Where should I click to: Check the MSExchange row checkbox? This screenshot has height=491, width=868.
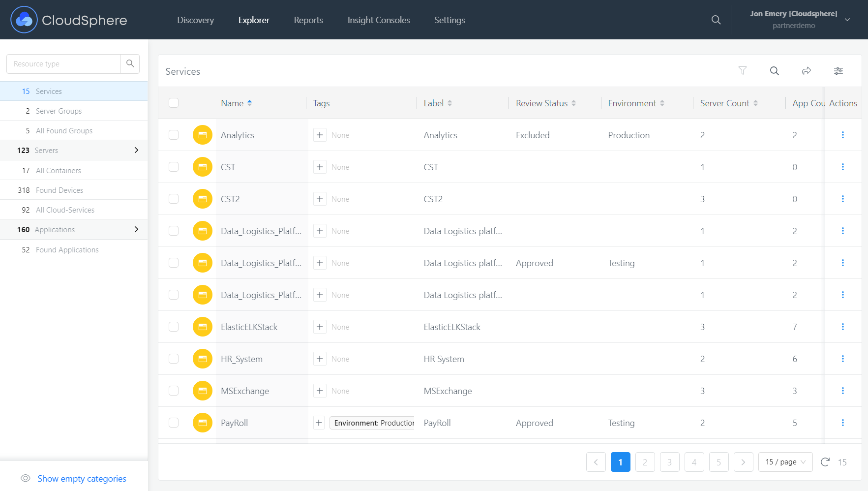pyautogui.click(x=174, y=391)
